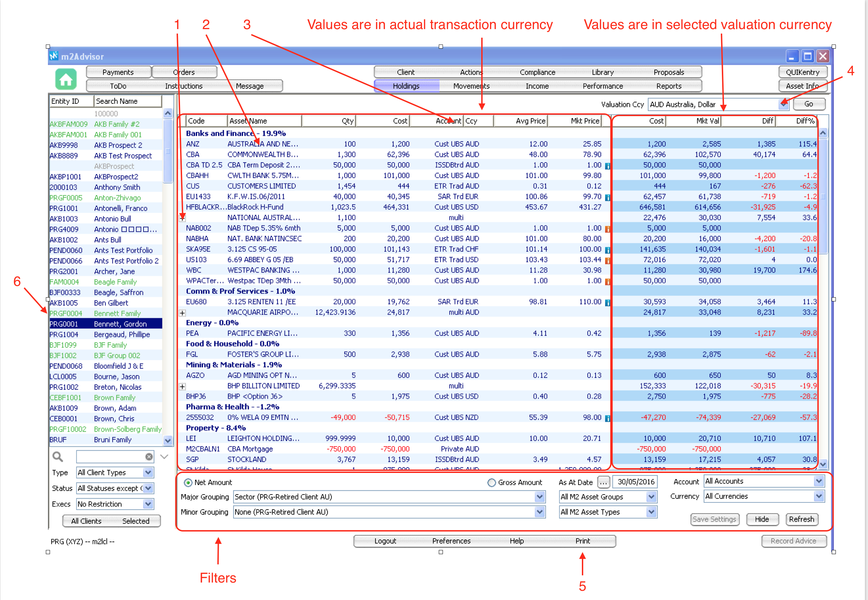Click info icon beside K.F.W.IS.06/2011 price
868x600 pixels.
607,197
